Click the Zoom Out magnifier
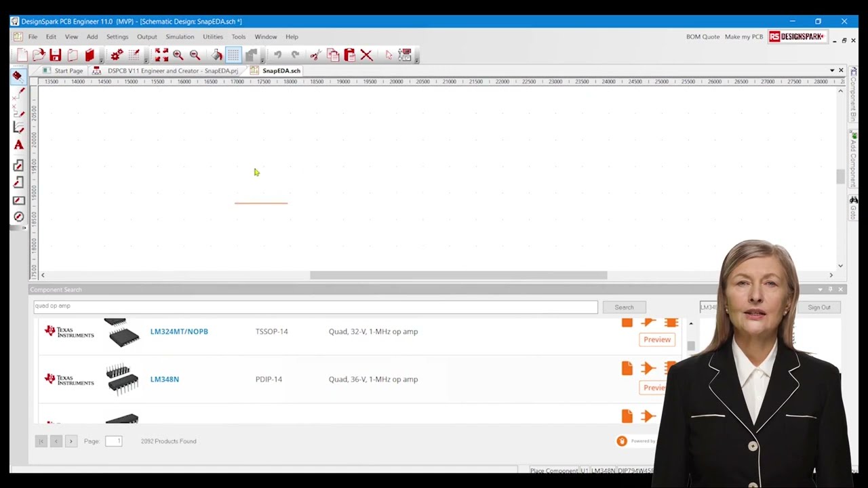This screenshot has width=868, height=488. pyautogui.click(x=195, y=55)
